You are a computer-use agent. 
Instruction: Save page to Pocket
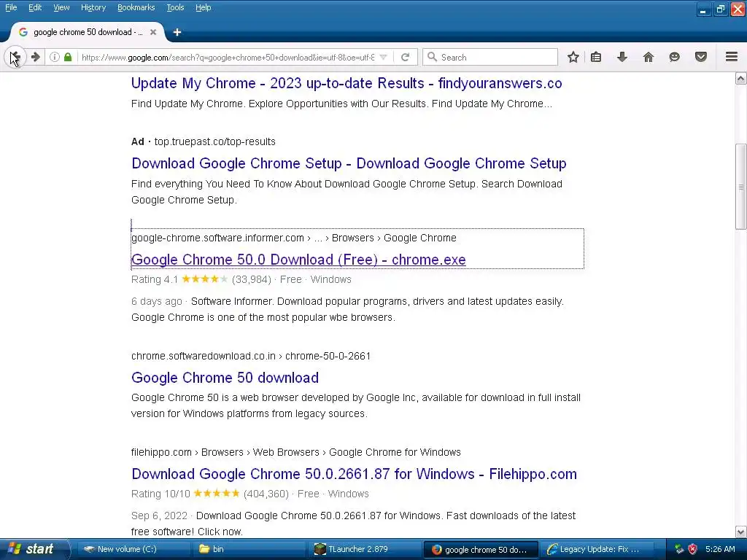pos(701,57)
